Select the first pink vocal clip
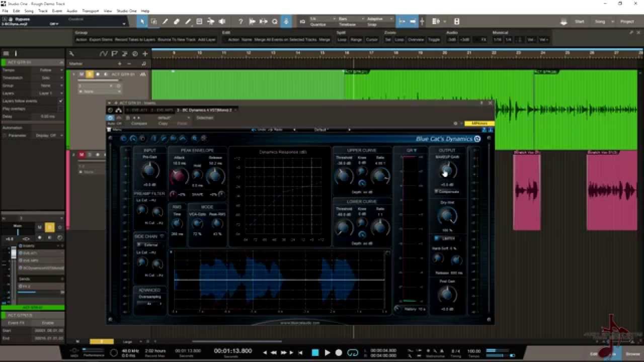This screenshot has height=362, width=644. click(x=527, y=191)
